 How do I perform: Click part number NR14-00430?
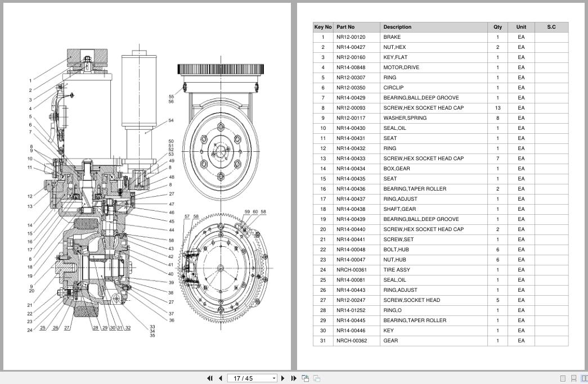(351, 128)
